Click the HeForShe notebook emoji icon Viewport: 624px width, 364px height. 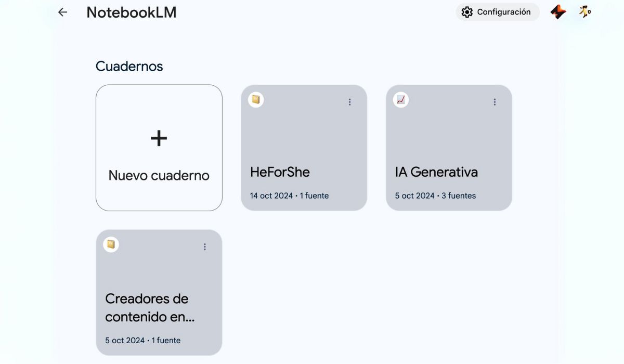tap(256, 99)
